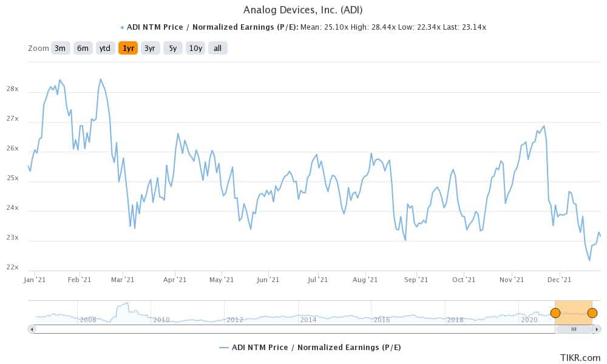Click the 24x y-axis label
Viewport: 607px width, 364px height.
(x=12, y=207)
